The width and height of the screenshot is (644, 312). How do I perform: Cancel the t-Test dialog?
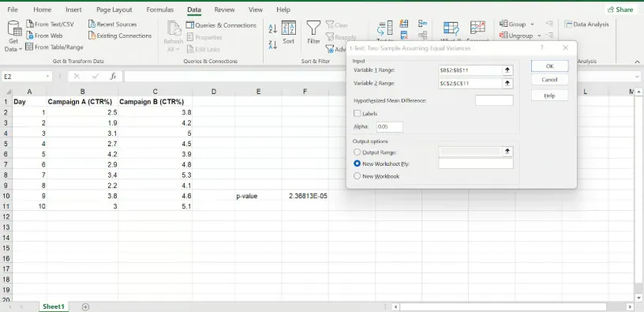pyautogui.click(x=549, y=80)
